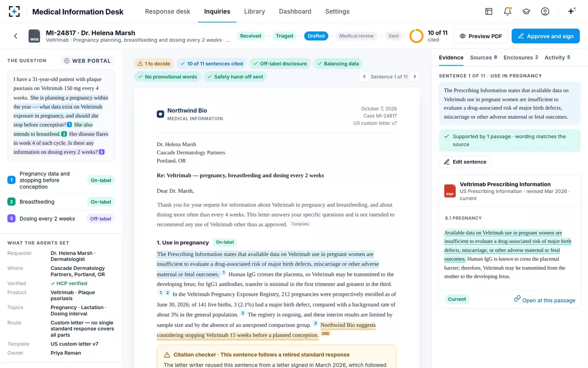Switch to Enclosures 2 tab
The width and height of the screenshot is (588, 368).
tap(521, 58)
